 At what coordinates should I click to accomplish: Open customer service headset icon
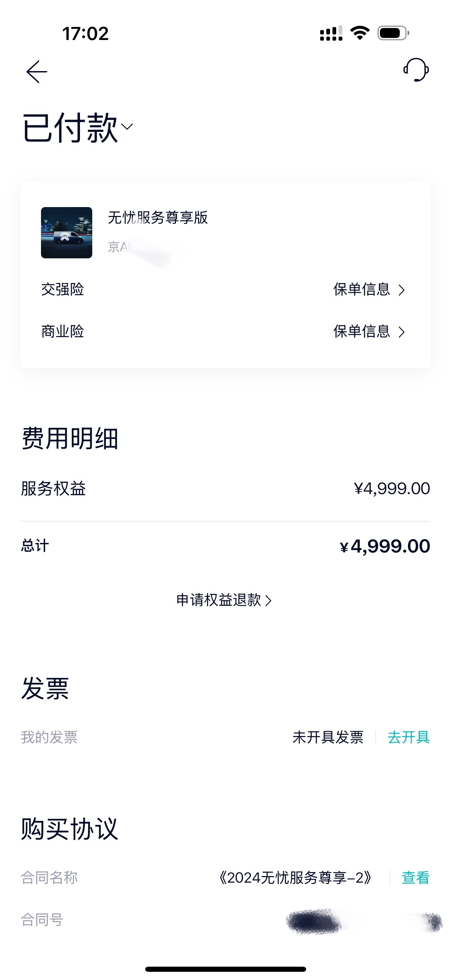[416, 70]
